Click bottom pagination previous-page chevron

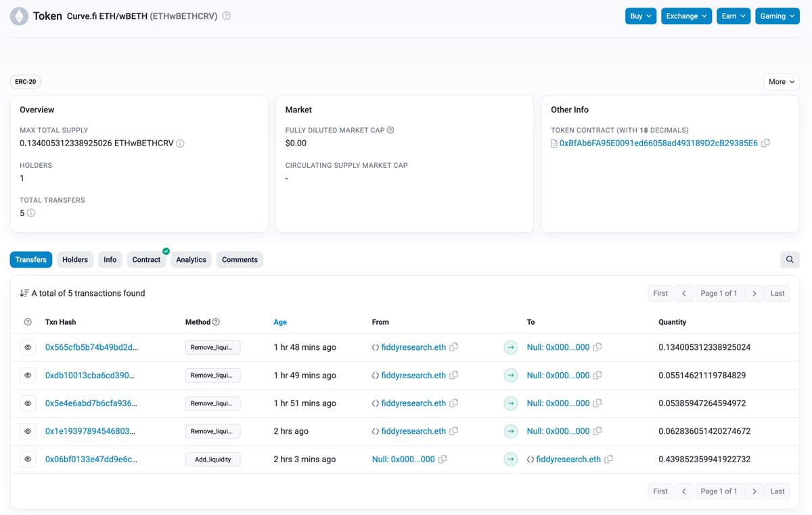point(683,491)
